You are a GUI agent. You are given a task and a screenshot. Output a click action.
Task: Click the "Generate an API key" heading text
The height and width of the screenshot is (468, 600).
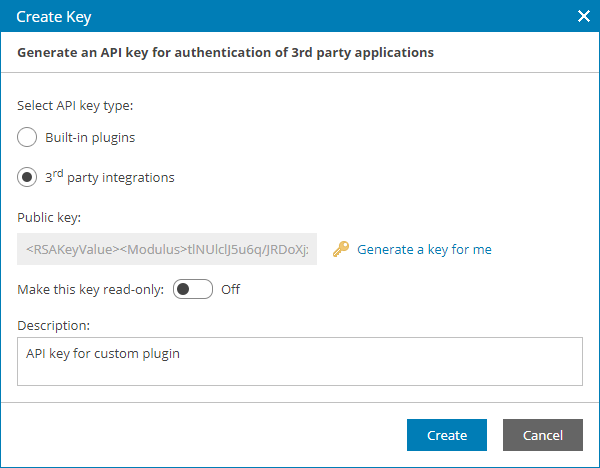pos(226,52)
